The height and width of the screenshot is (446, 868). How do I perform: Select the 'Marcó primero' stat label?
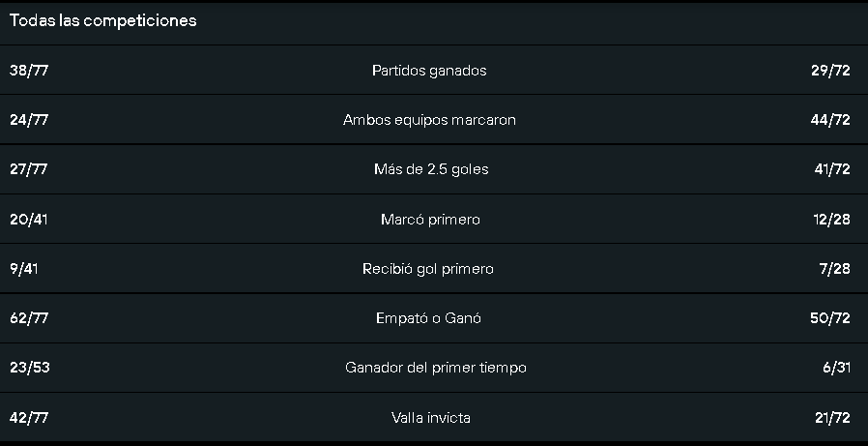430,220
